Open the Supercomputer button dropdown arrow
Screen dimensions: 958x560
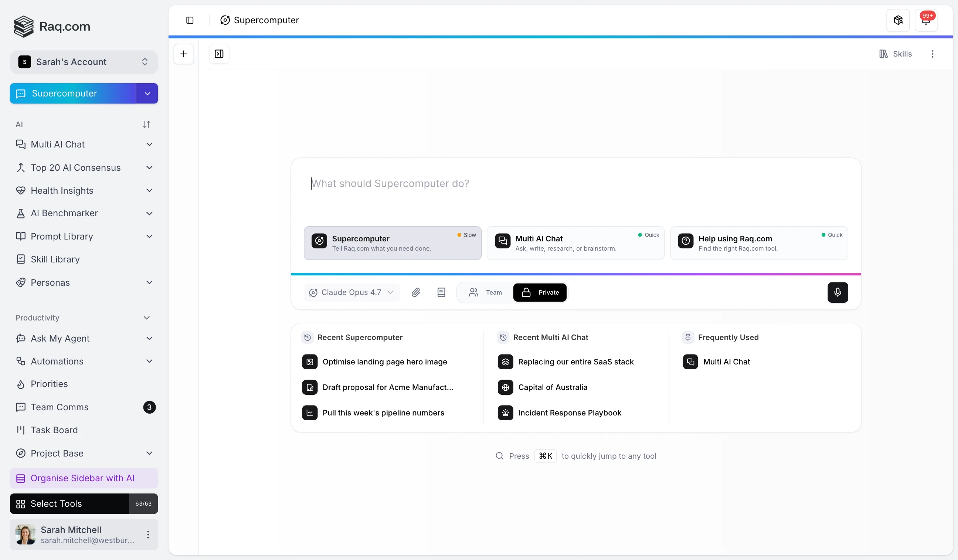point(147,94)
